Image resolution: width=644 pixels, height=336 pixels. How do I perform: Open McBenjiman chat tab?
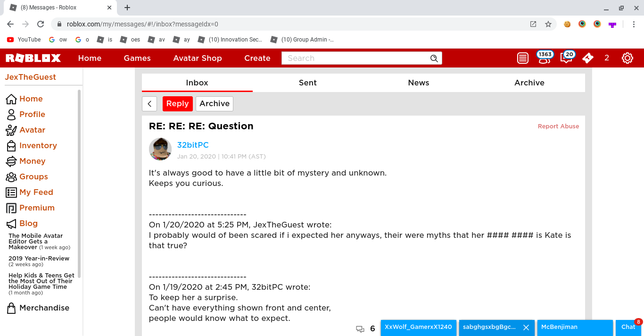click(575, 328)
